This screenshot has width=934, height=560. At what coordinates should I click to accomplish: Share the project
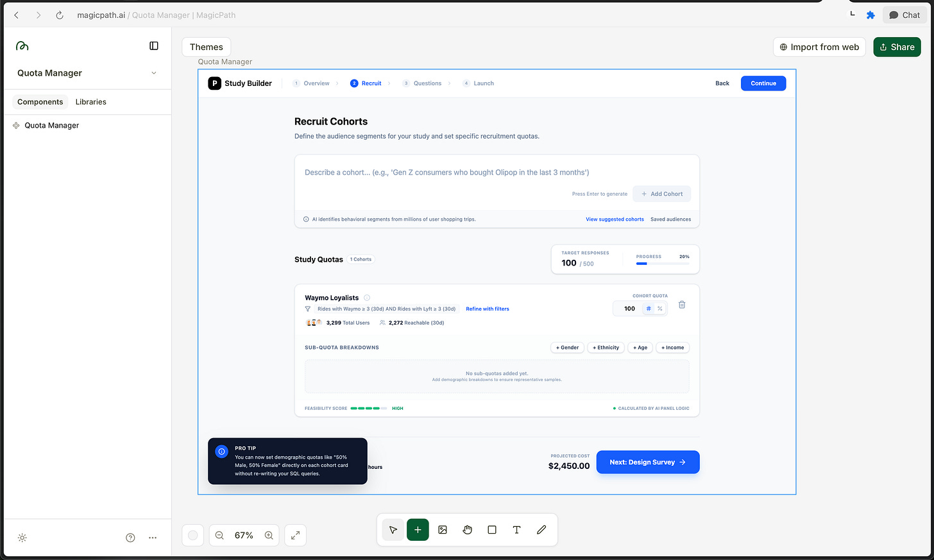click(897, 47)
